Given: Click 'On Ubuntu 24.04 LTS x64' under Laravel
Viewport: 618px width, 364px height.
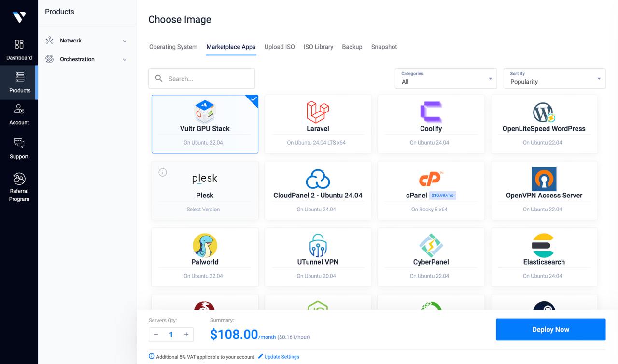Looking at the screenshot, I should click(x=316, y=143).
